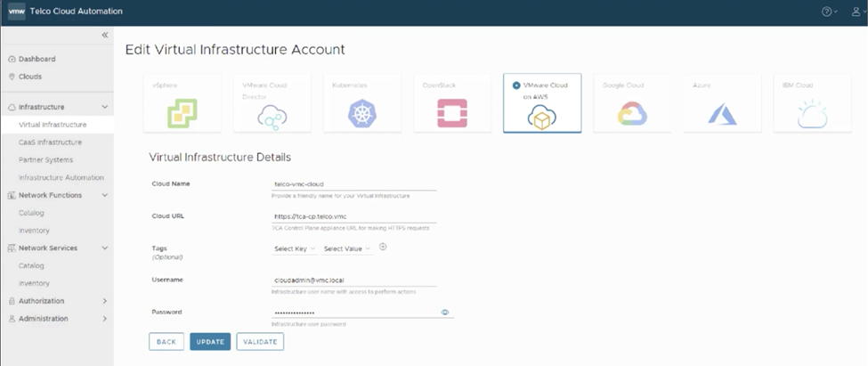Choose the Google Cloud card label
The width and height of the screenshot is (868, 366).
point(623,85)
